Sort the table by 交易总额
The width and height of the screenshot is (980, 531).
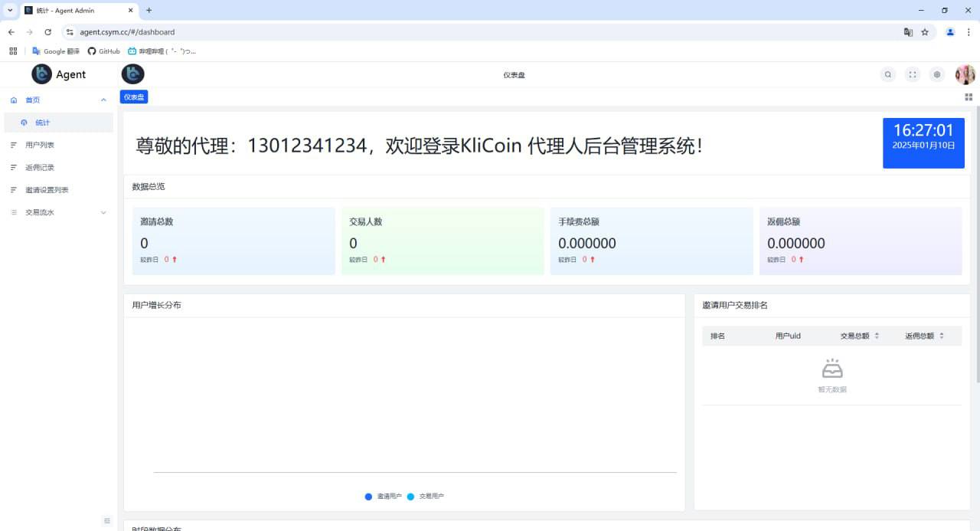click(877, 335)
